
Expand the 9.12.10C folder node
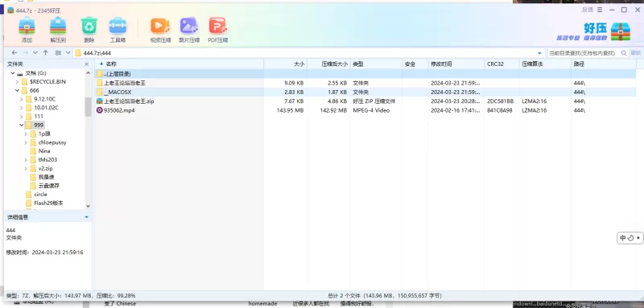point(22,99)
